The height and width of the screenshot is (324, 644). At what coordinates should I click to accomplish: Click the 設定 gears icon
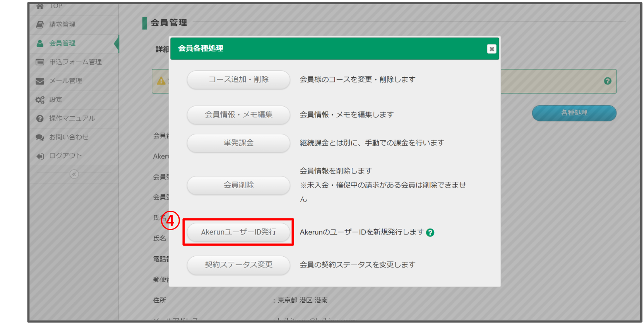[x=40, y=100]
